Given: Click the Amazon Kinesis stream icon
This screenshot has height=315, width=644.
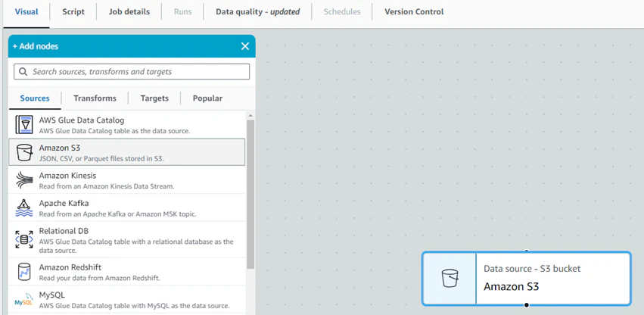Looking at the screenshot, I should (23, 180).
